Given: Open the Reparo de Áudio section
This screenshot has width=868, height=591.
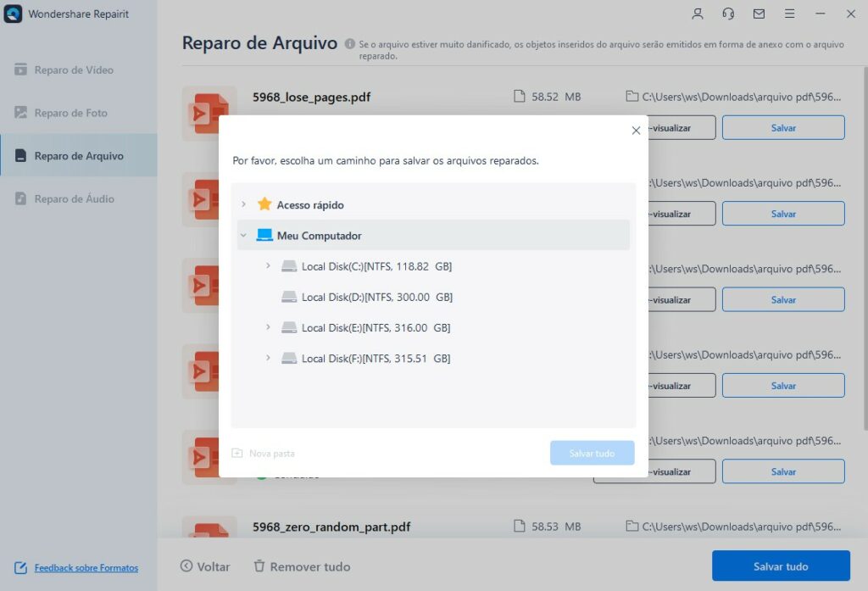Looking at the screenshot, I should click(74, 199).
